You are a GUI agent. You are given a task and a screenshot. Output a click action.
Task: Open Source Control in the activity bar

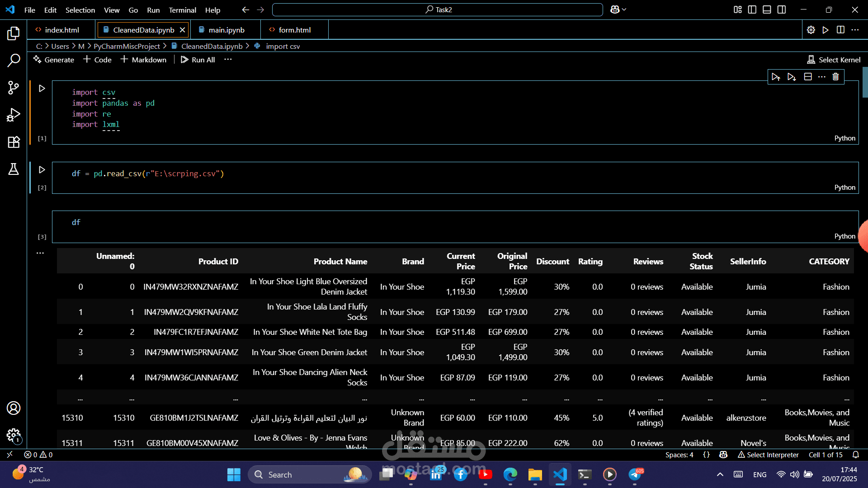click(14, 88)
